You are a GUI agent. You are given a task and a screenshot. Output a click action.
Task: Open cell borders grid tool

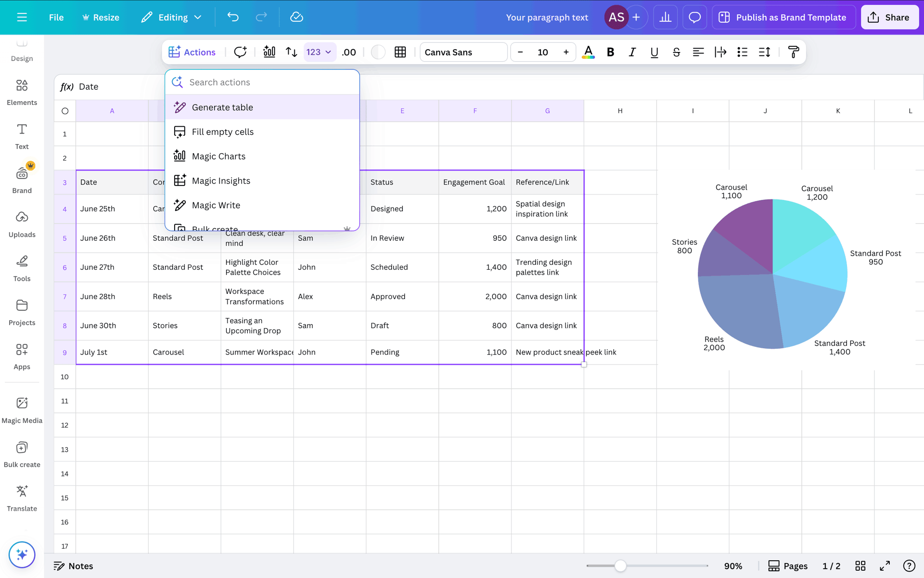400,52
